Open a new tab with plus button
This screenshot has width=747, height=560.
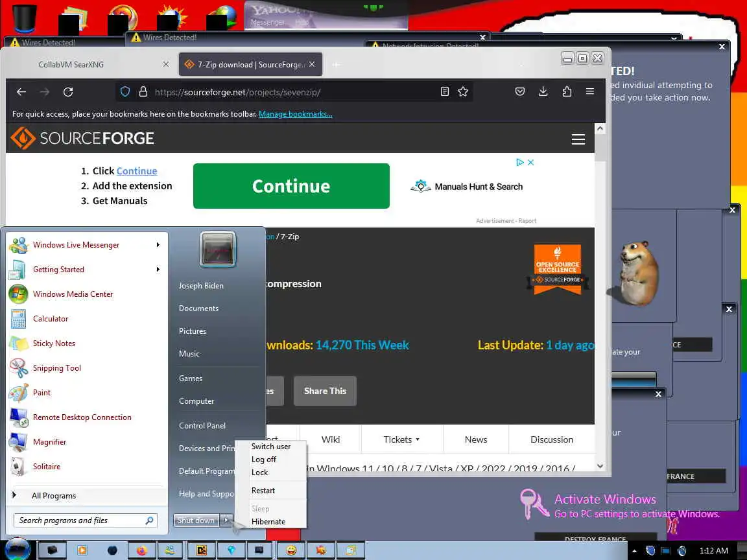336,64
